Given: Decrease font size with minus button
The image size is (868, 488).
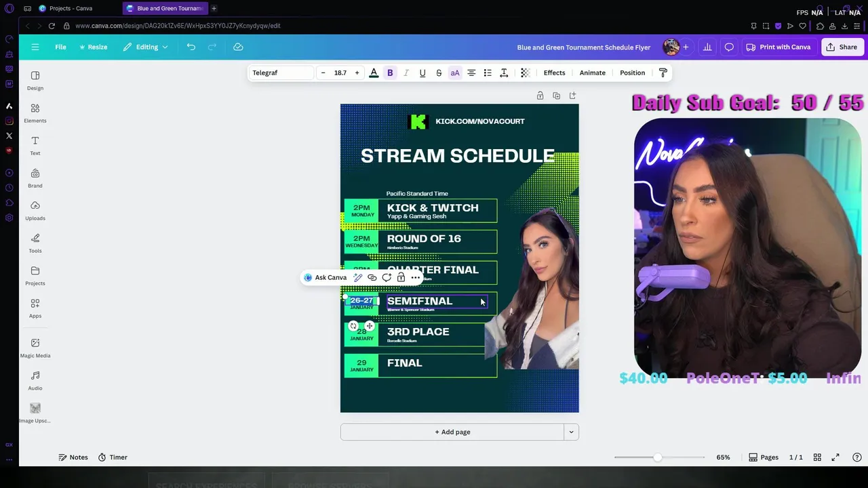Looking at the screenshot, I should pos(323,73).
